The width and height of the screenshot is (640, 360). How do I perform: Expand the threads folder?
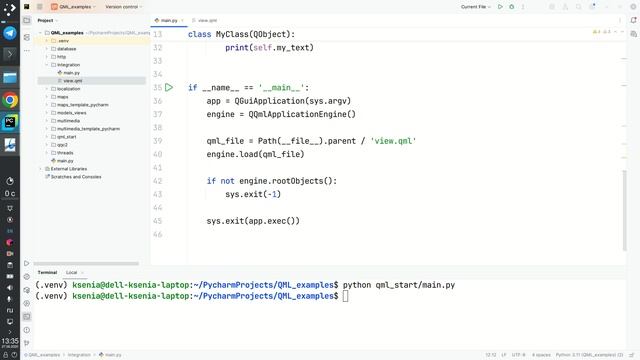pos(47,153)
